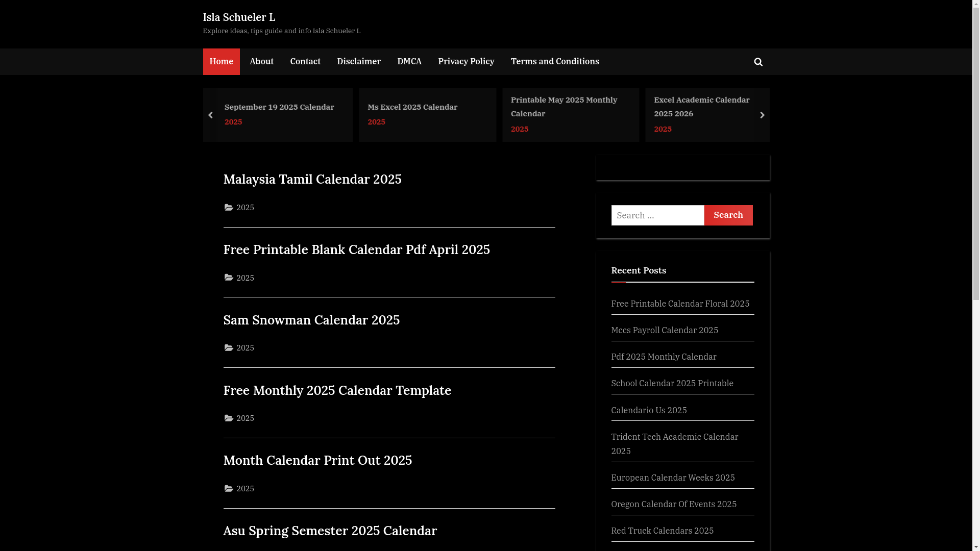Open the DMCA page
This screenshot has width=980, height=551.
(x=409, y=62)
